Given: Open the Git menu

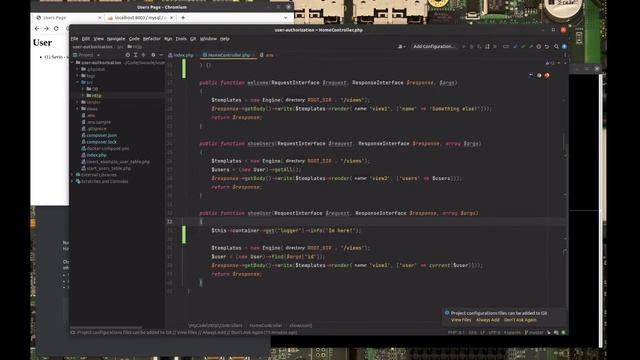Looking at the screenshot, I should [193, 39].
